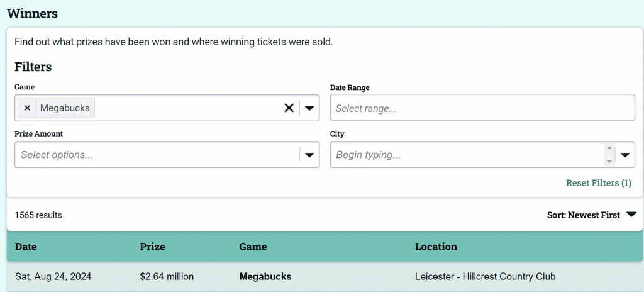The width and height of the screenshot is (644, 292).
Task: Click the sort caret icon beside Newest First
Action: pos(631,215)
